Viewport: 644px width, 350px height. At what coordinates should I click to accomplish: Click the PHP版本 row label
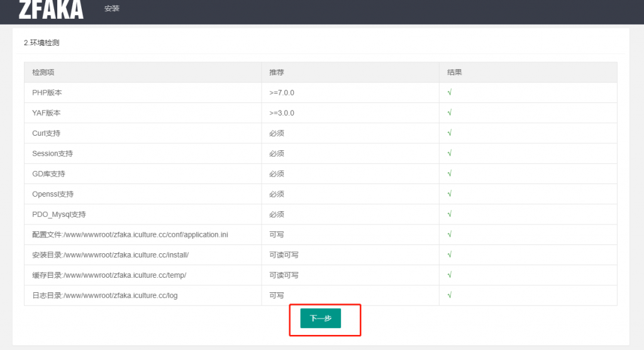(47, 92)
